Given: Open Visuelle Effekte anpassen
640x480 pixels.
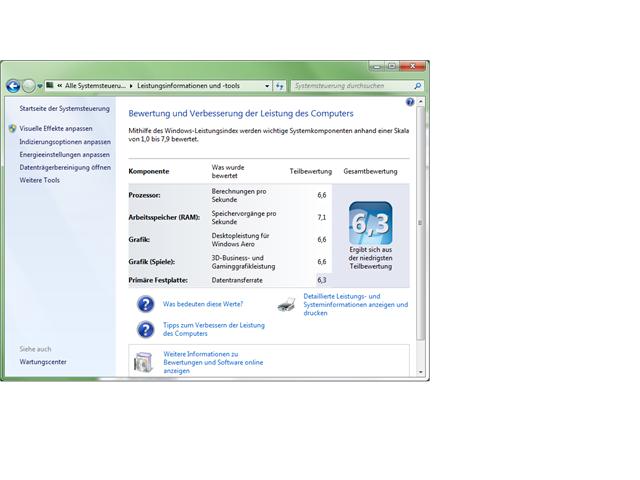Looking at the screenshot, I should (x=56, y=129).
